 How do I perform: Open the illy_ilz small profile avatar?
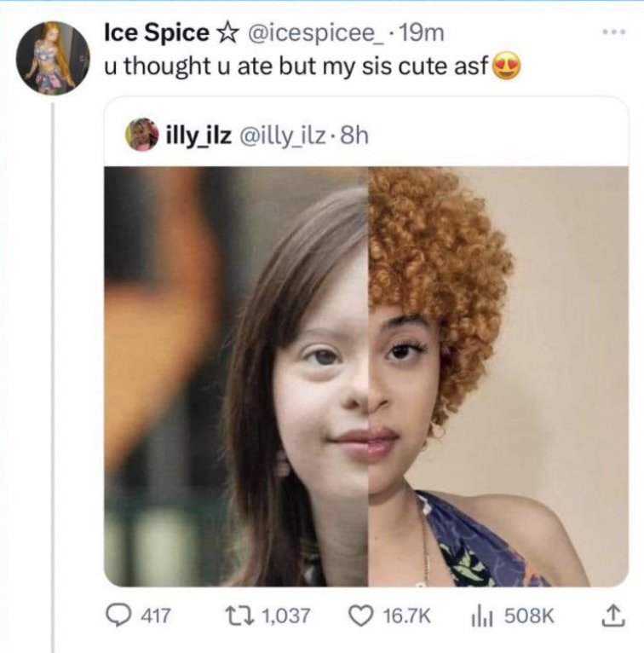142,135
